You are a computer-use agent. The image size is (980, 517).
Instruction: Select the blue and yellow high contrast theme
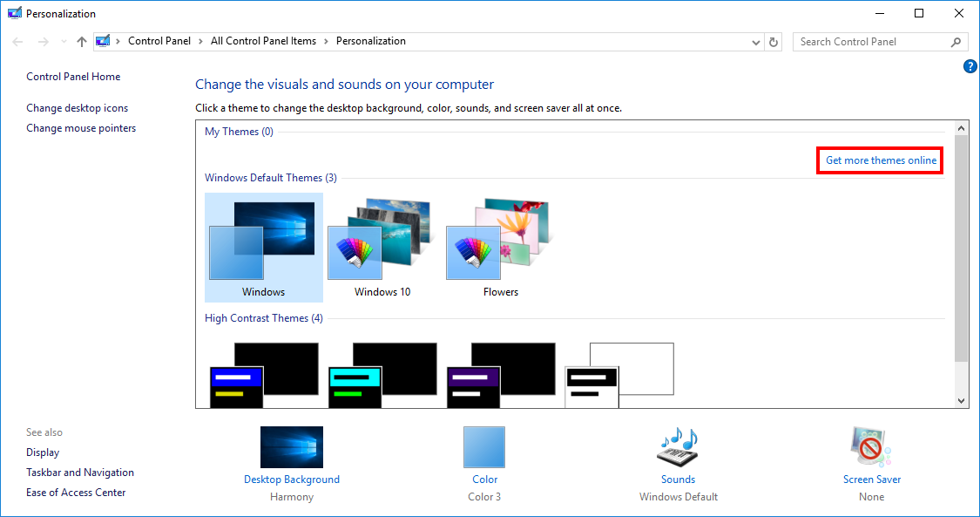pyautogui.click(x=263, y=375)
